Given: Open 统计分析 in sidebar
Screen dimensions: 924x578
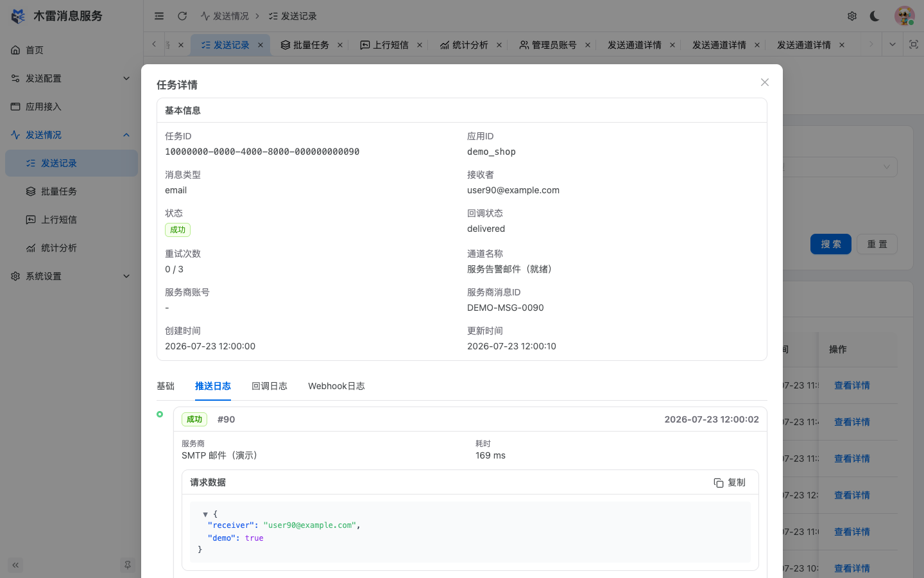Looking at the screenshot, I should (x=71, y=248).
